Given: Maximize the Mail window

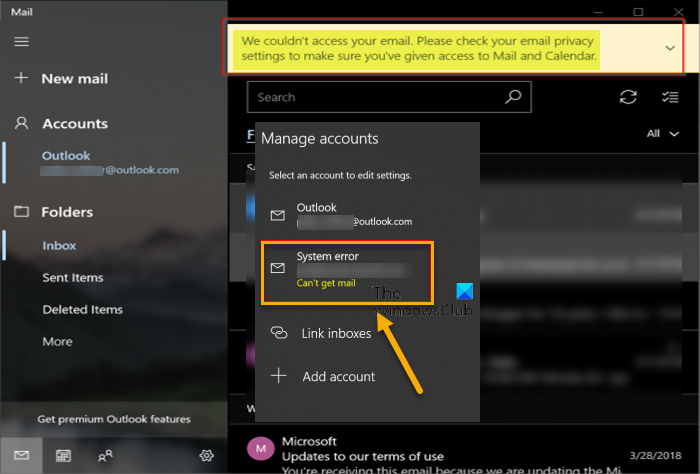Looking at the screenshot, I should coord(638,12).
